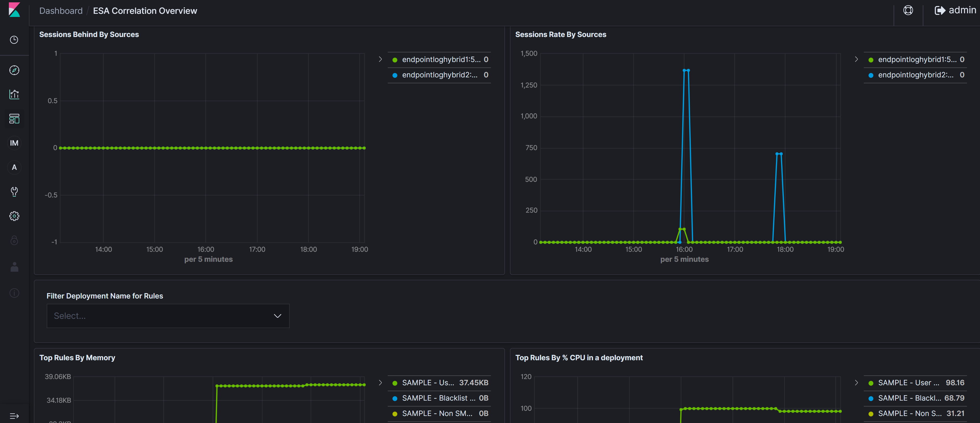This screenshot has height=423, width=980.
Task: Open Discover compass icon in sidebar
Action: [x=14, y=70]
